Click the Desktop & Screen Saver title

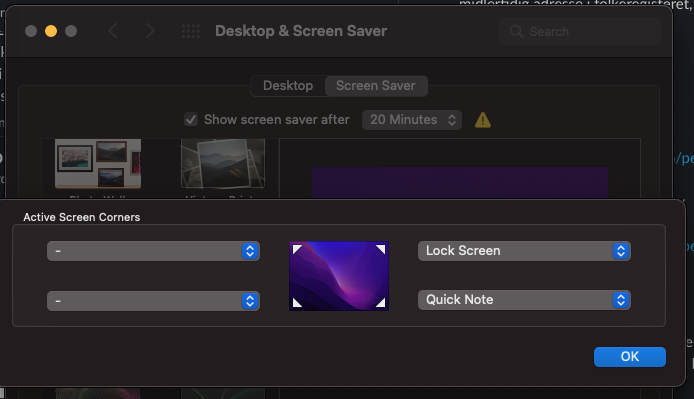[301, 31]
